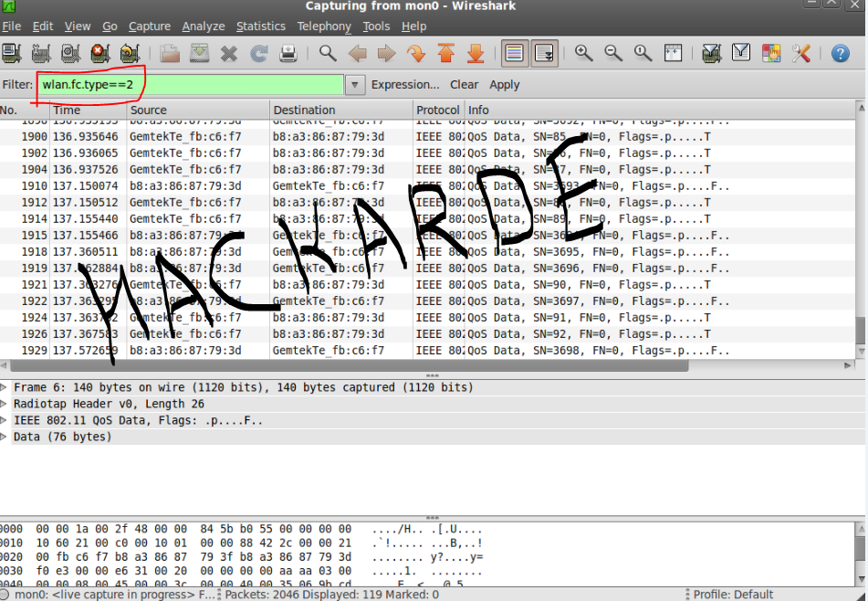
Task: Find a packet with magnifier icon
Action: pyautogui.click(x=328, y=53)
